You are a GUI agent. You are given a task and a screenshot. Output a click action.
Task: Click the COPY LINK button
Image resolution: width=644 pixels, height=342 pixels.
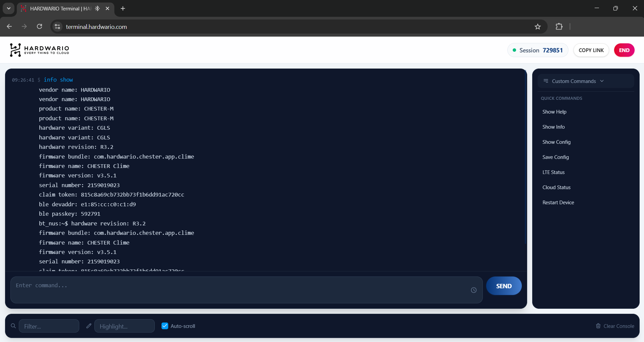click(x=591, y=50)
